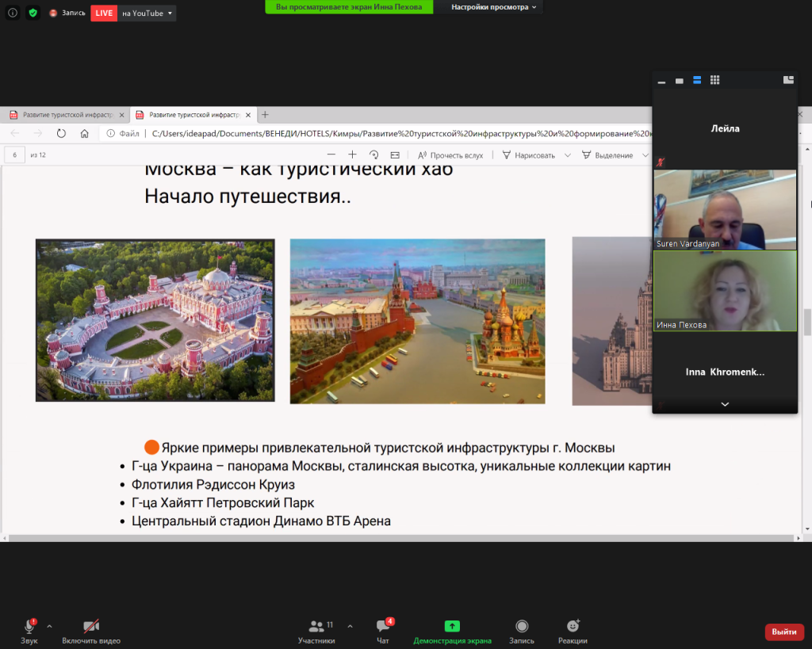Click the green Share Screen icon

tap(452, 626)
